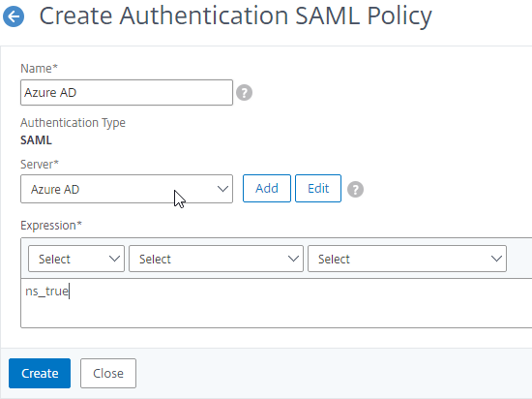532x399 pixels.
Task: Click the Name input containing Azure AD
Action: pos(127,92)
